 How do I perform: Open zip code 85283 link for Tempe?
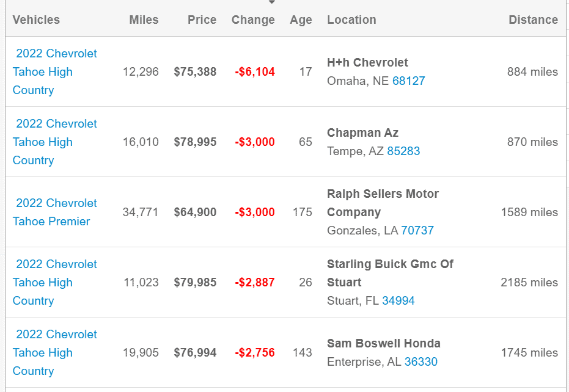(403, 151)
